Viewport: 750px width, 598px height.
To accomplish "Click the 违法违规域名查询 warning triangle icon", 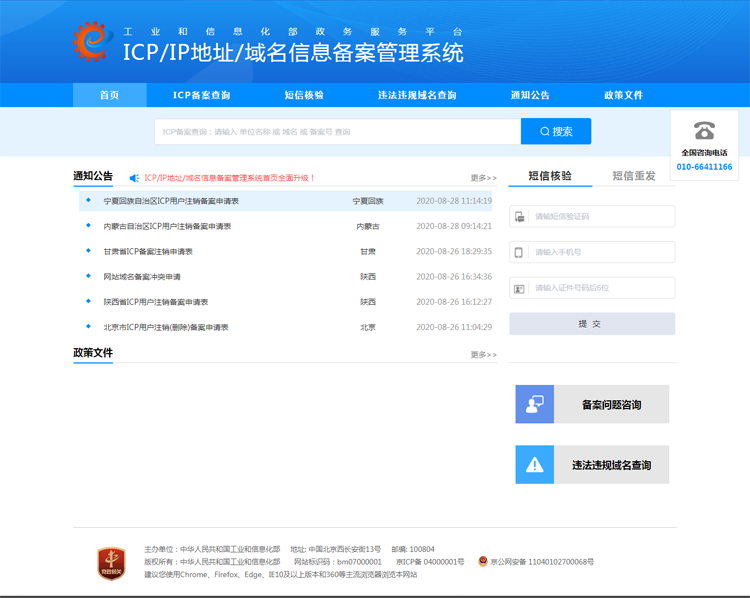I will [x=535, y=465].
